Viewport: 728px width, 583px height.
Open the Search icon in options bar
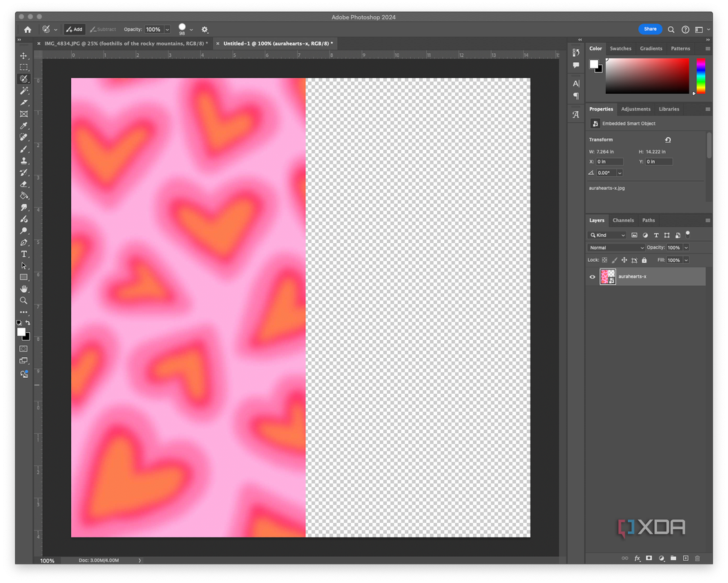pos(671,29)
